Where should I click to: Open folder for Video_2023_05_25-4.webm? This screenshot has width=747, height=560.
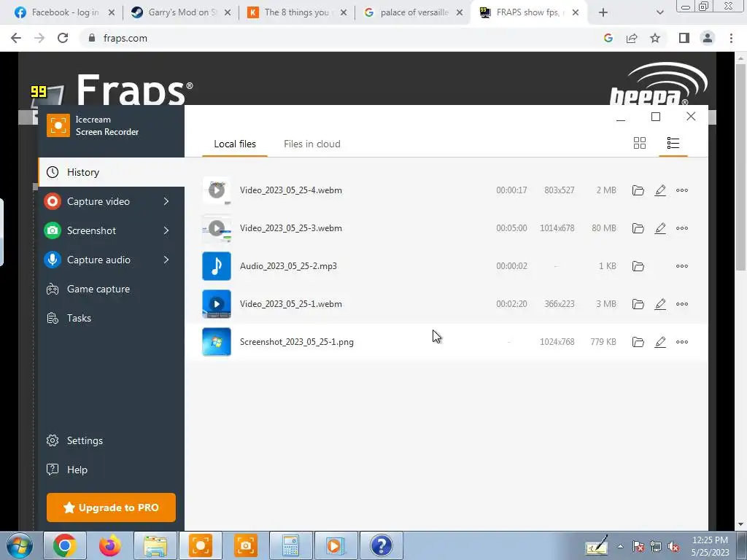638,190
